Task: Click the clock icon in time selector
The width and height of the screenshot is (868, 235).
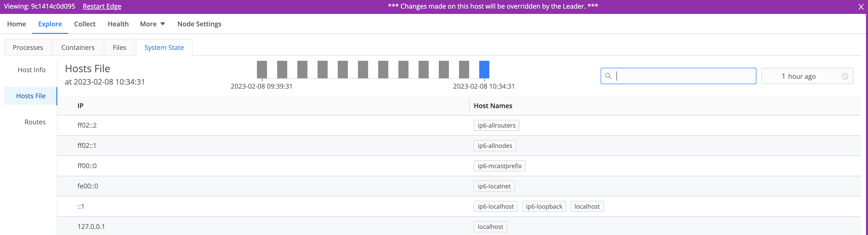Action: (845, 76)
